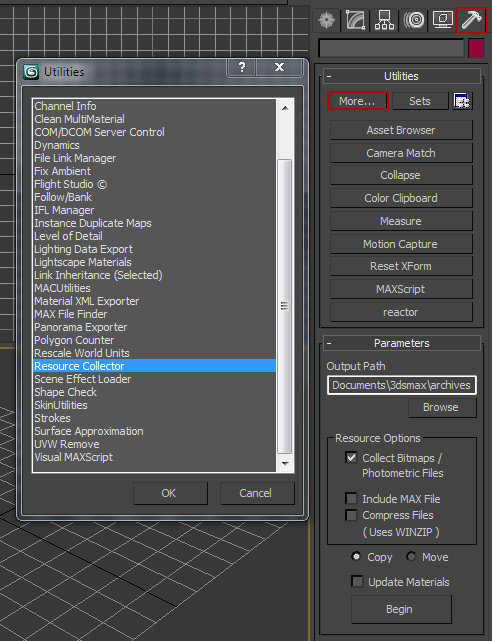Click the object color swatch
Screen dimensions: 492x641
point(476,48)
